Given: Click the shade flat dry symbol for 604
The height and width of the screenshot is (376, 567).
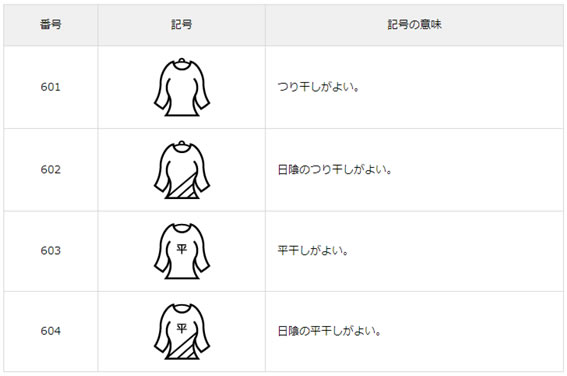Looking at the screenshot, I should point(182,332).
